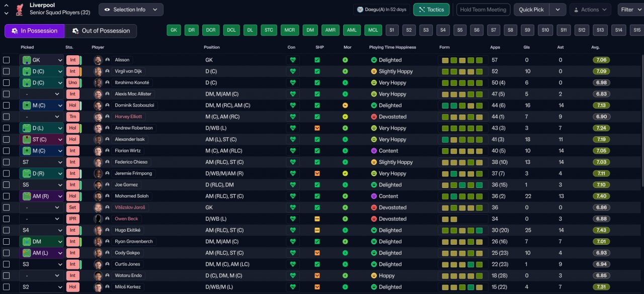Open Federico Chiesa's S7 picked dropdown
The height and width of the screenshot is (294, 644).
point(42,162)
